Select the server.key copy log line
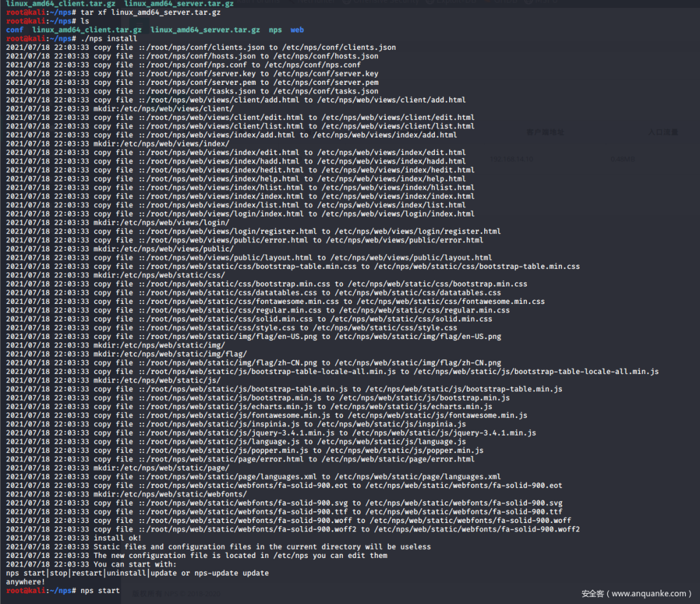The height and width of the screenshot is (604, 700). [192, 74]
